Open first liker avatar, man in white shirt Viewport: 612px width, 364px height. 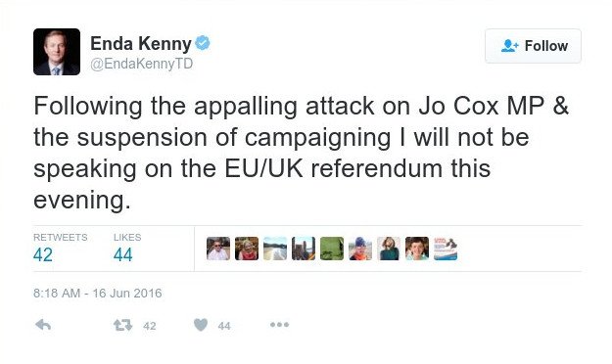pos(218,249)
